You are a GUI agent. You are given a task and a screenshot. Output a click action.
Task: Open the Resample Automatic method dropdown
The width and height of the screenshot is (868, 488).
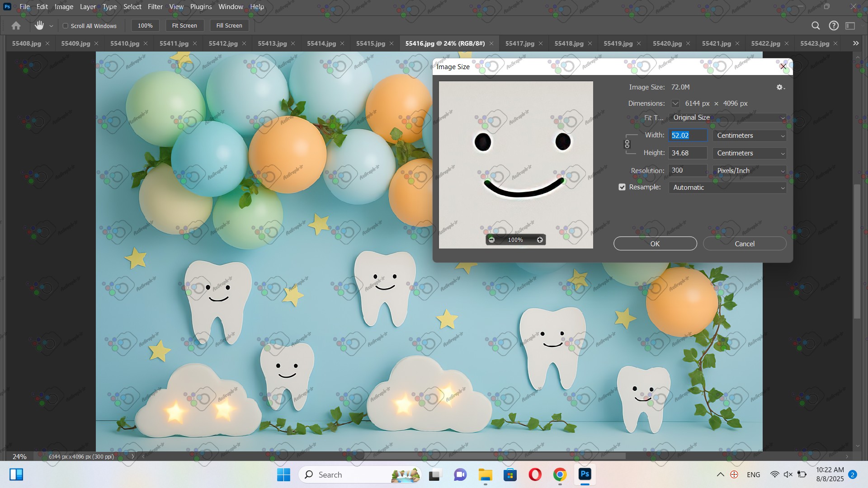click(x=727, y=188)
